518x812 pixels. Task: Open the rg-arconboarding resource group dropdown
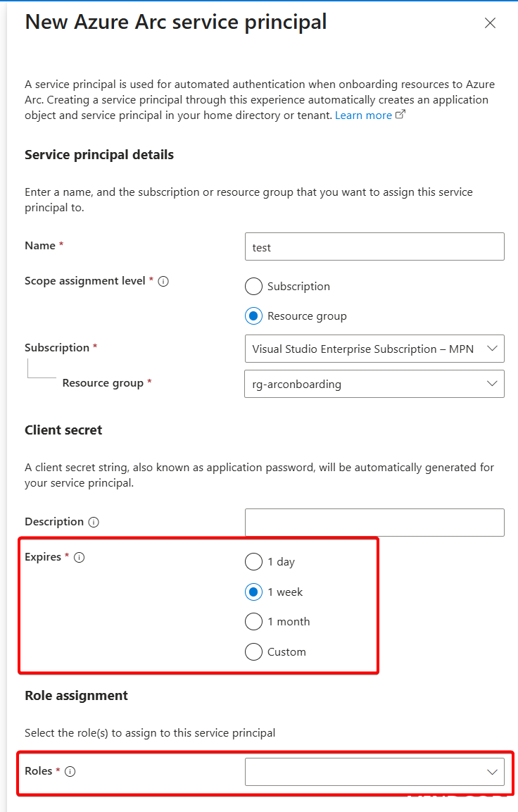374,384
